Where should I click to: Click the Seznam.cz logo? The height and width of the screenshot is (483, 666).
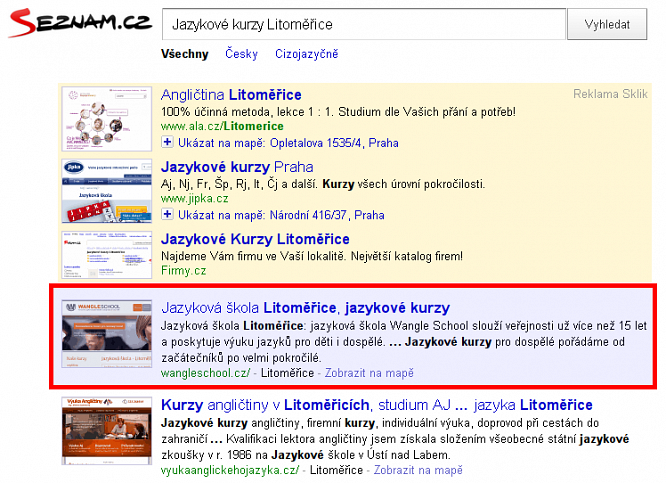(80, 23)
